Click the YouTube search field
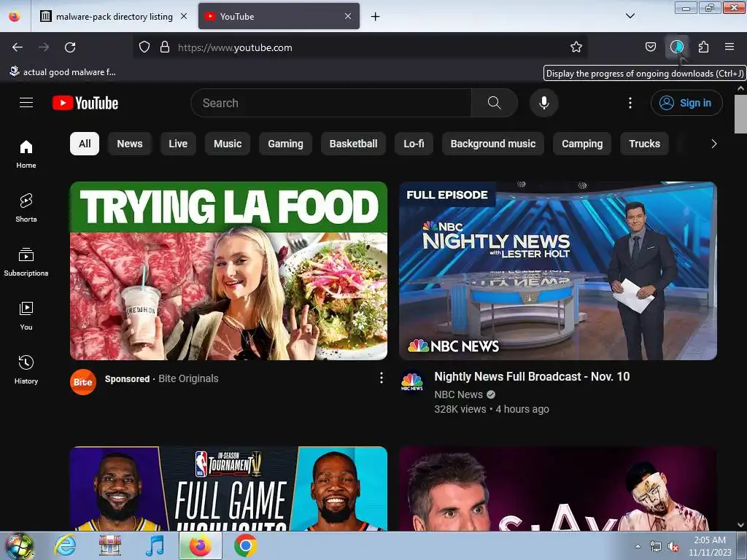Screen dimensions: 747x560 332,103
